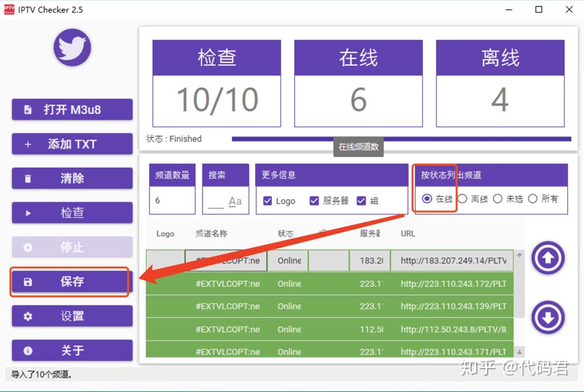Click the disk icon on 保存 button
Viewport: 584px width, 392px height.
[x=27, y=281]
